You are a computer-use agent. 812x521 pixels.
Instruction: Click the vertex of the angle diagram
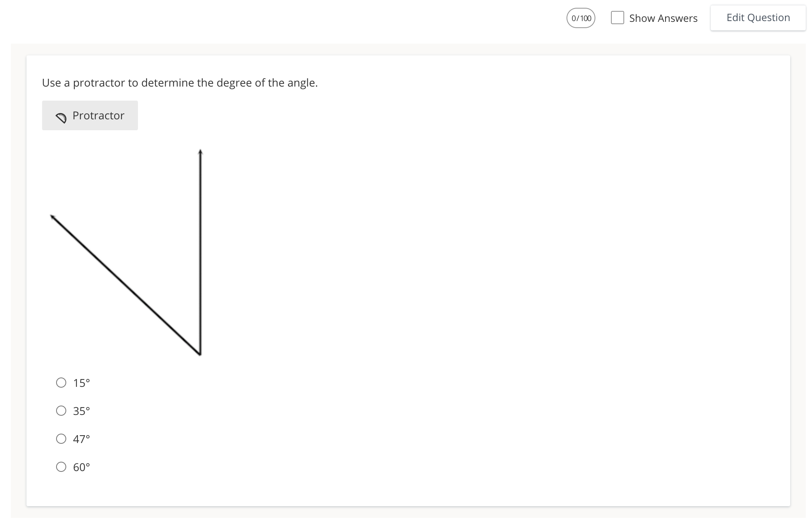[200, 354]
